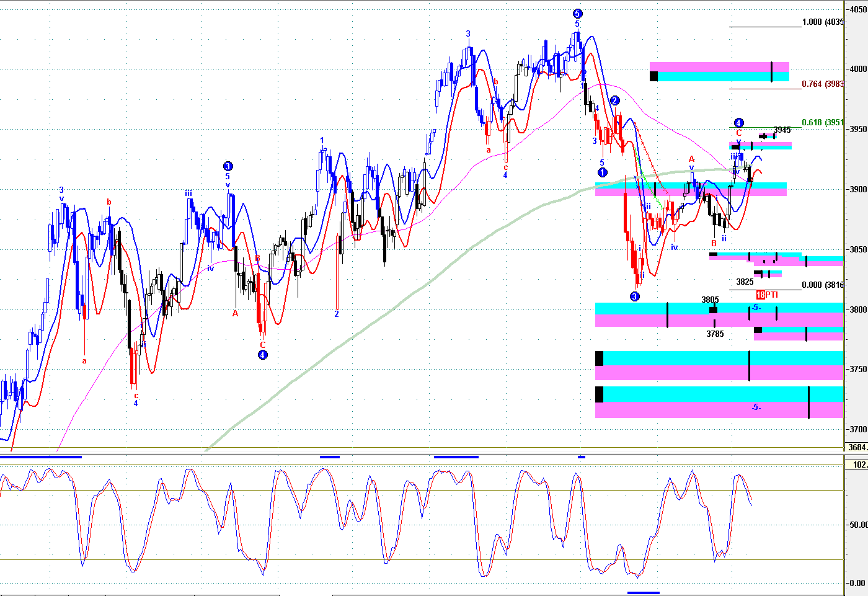Click the red "18" PTI badge
The height and width of the screenshot is (596, 868).
[761, 295]
